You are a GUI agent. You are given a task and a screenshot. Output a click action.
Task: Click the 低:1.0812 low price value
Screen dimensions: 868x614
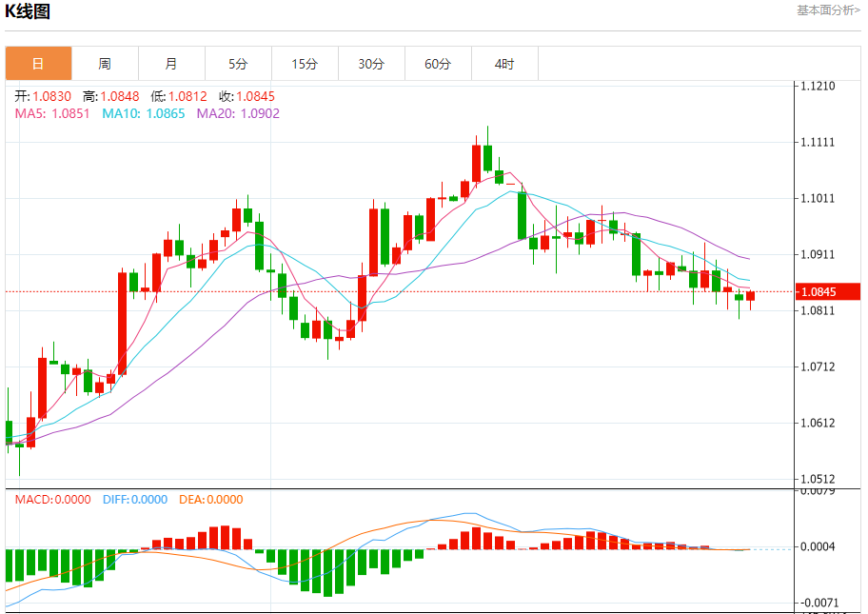point(179,96)
